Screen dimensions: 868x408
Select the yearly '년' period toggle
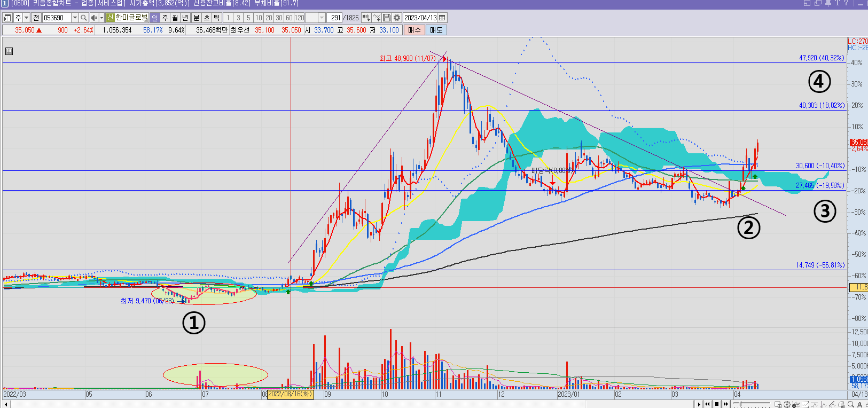tap(185, 18)
